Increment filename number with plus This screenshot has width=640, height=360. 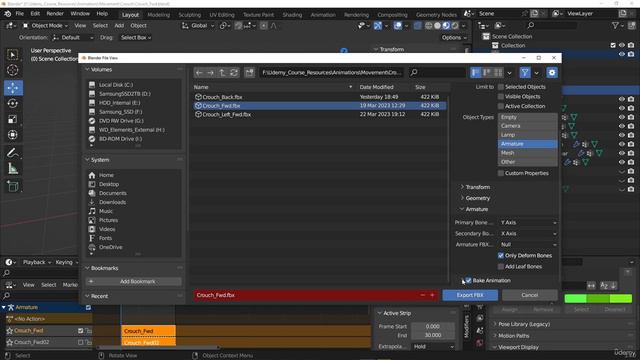[x=432, y=295]
